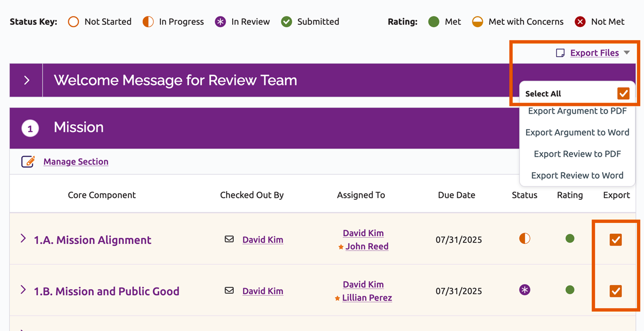Uncheck the Select All checkbox
The height and width of the screenshot is (331, 644).
tap(623, 93)
